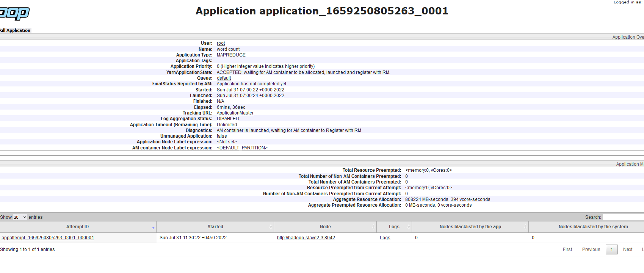Sort by the Attempt ID column header
The width and height of the screenshot is (644, 273).
pos(78,227)
